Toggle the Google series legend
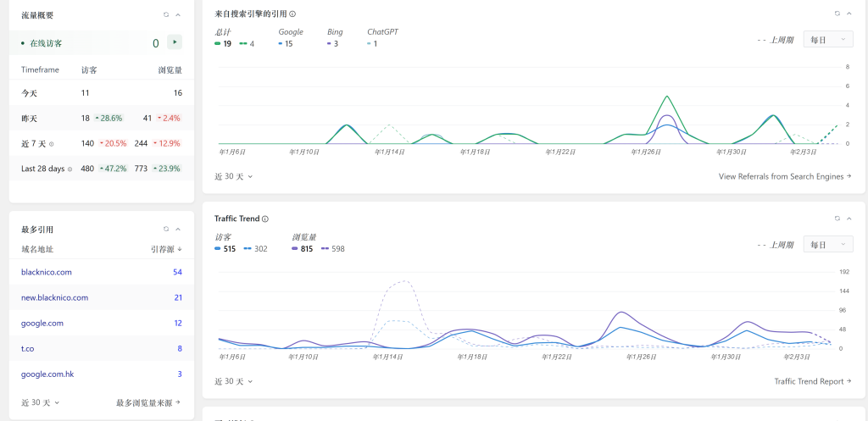The image size is (868, 421). (x=291, y=37)
